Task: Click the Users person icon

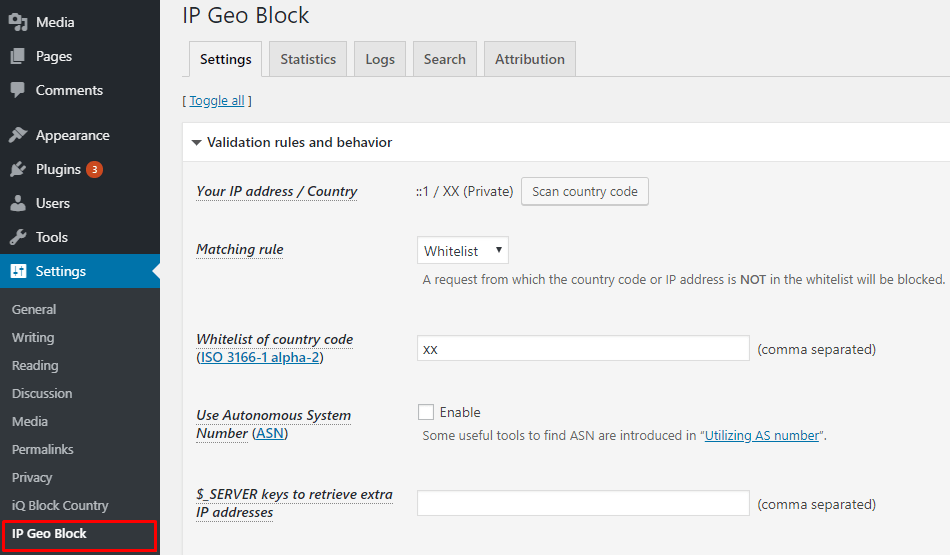Action: [18, 203]
